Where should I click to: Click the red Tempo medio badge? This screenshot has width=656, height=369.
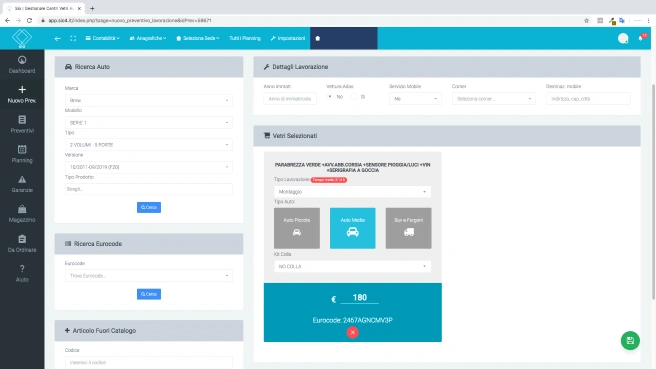[x=329, y=180]
